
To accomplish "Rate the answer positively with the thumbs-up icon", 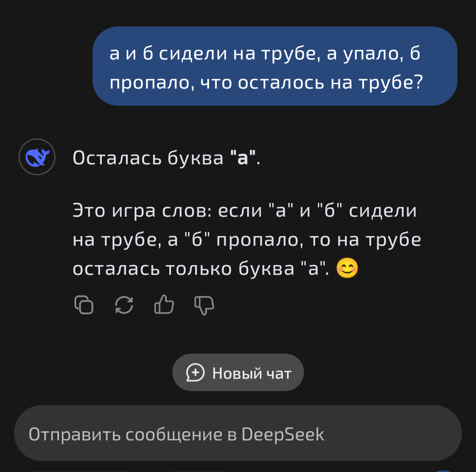I will (164, 305).
